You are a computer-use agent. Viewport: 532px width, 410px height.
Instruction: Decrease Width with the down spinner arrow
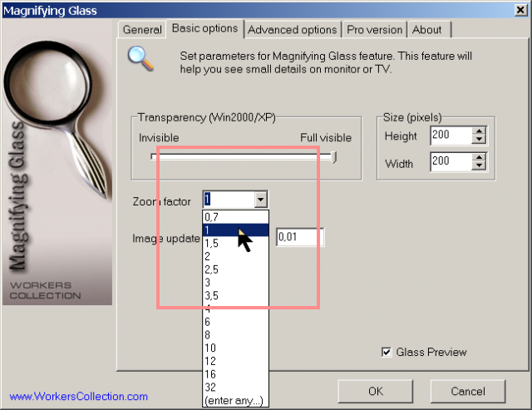[479, 165]
